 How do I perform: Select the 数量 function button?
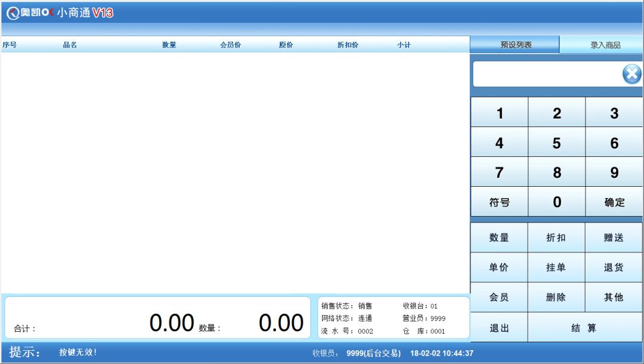pos(499,237)
